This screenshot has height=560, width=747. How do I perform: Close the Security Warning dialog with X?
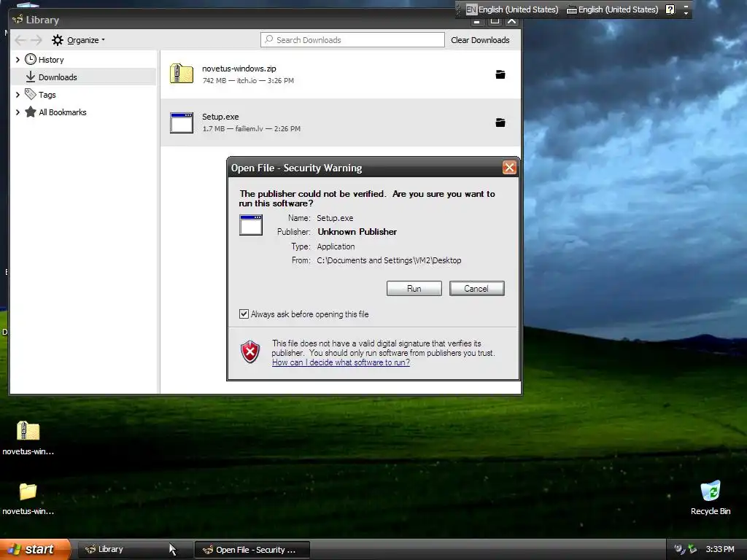point(509,168)
